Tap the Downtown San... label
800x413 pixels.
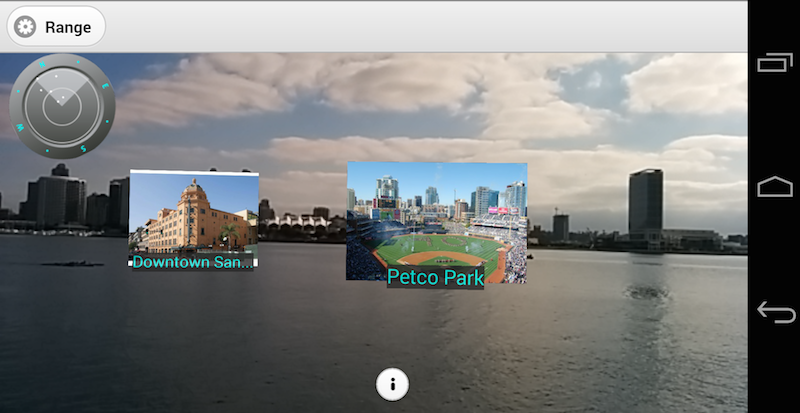tap(193, 262)
